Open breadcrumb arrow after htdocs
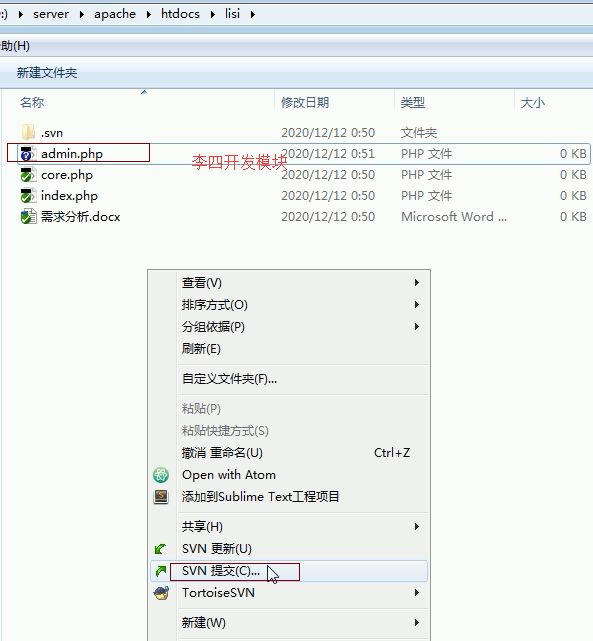The width and height of the screenshot is (593, 641). [213, 14]
